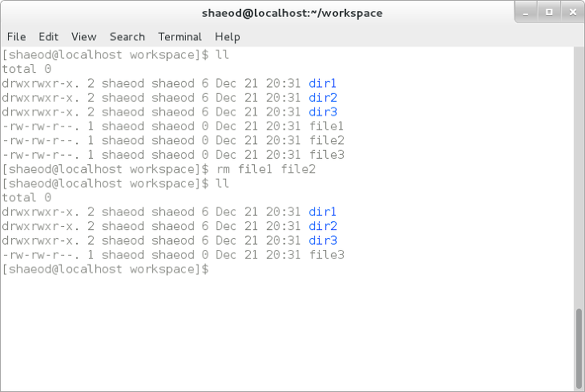The image size is (585, 392).
Task: Click dir1 in the second listing
Action: (x=322, y=212)
